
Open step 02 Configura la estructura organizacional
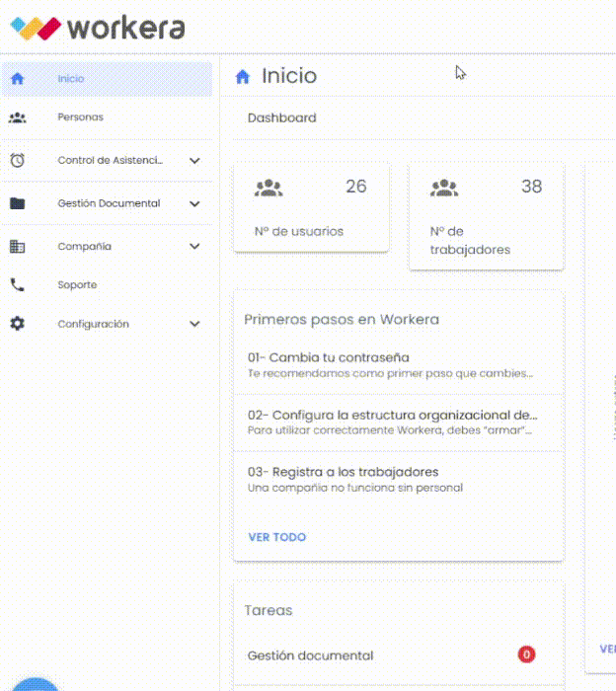399,422
